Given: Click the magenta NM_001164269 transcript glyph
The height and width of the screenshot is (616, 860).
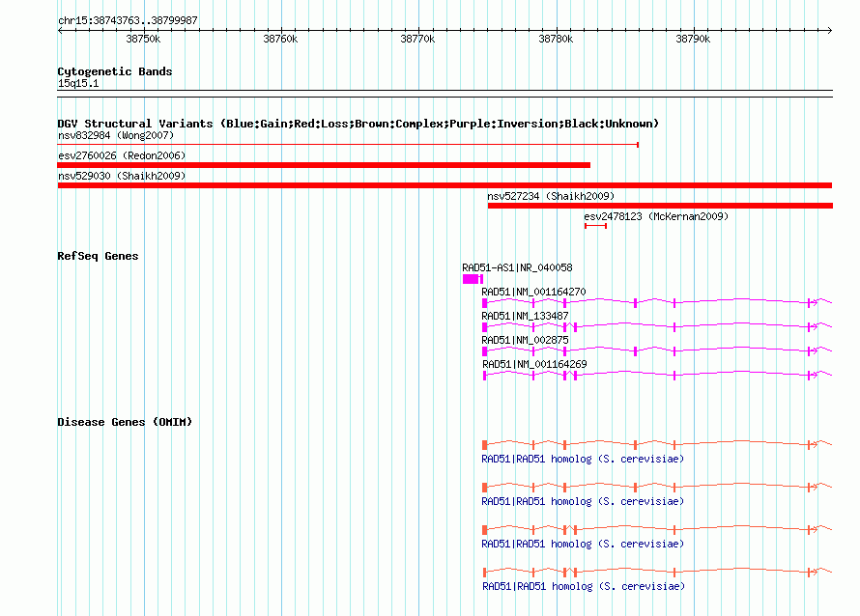Looking at the screenshot, I should click(x=658, y=375).
